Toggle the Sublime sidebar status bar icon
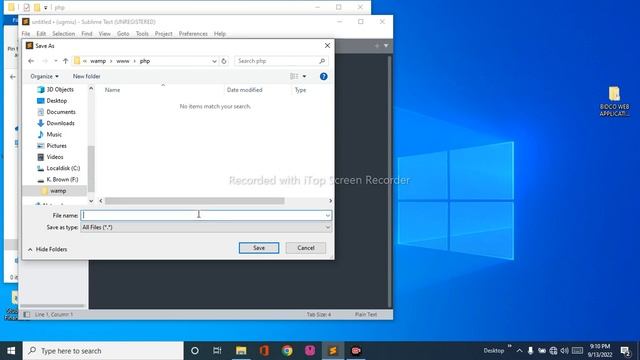Viewport: 640px width, 360px height. [27, 314]
